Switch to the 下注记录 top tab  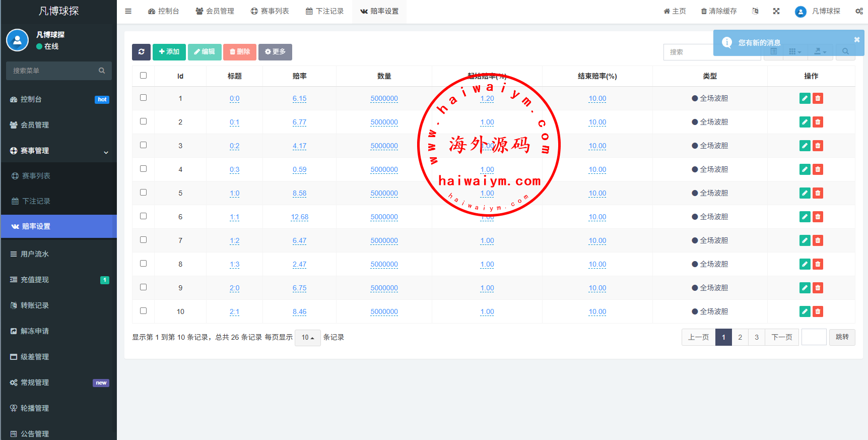[x=325, y=11]
